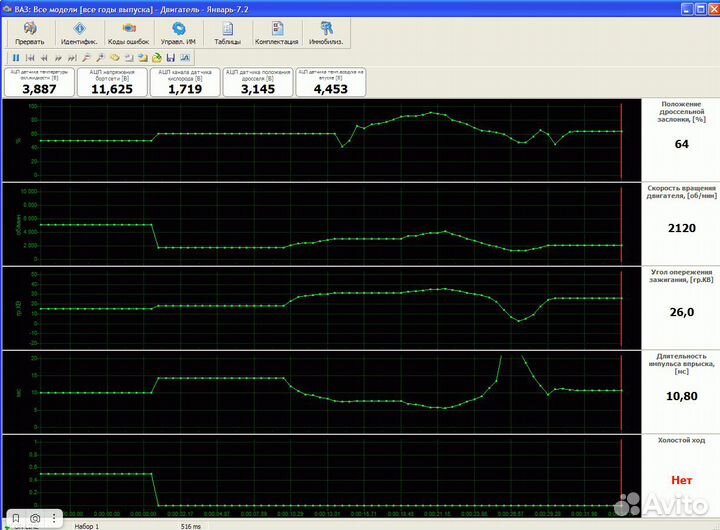Click the save floppy disk icon
The width and height of the screenshot is (720, 530).
pyautogui.click(x=171, y=58)
